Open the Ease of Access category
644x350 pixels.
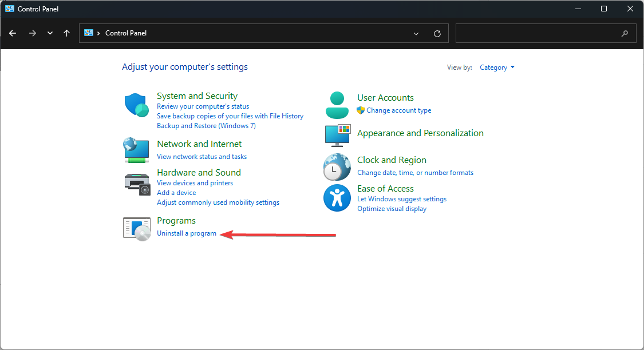tap(385, 189)
